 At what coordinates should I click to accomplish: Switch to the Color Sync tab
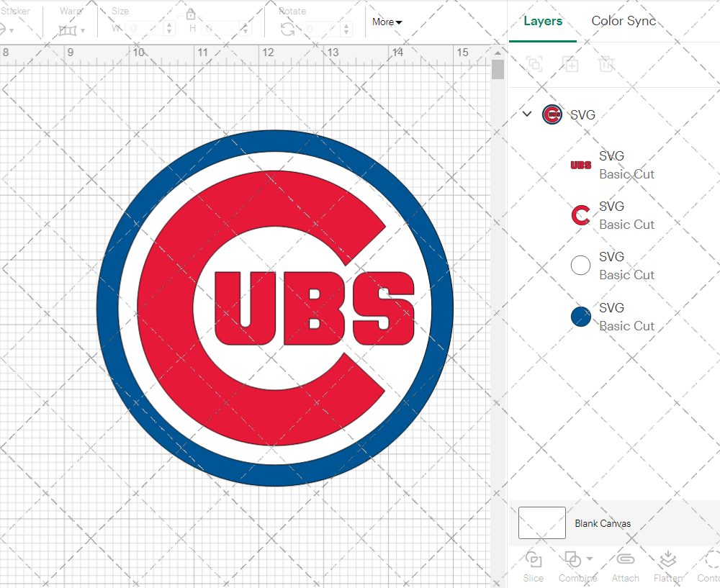coord(624,21)
